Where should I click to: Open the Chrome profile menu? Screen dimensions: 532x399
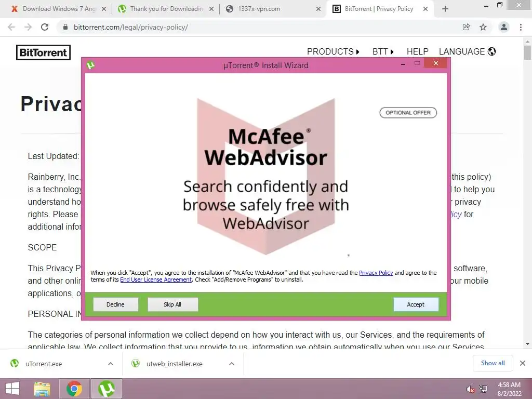[x=504, y=27]
